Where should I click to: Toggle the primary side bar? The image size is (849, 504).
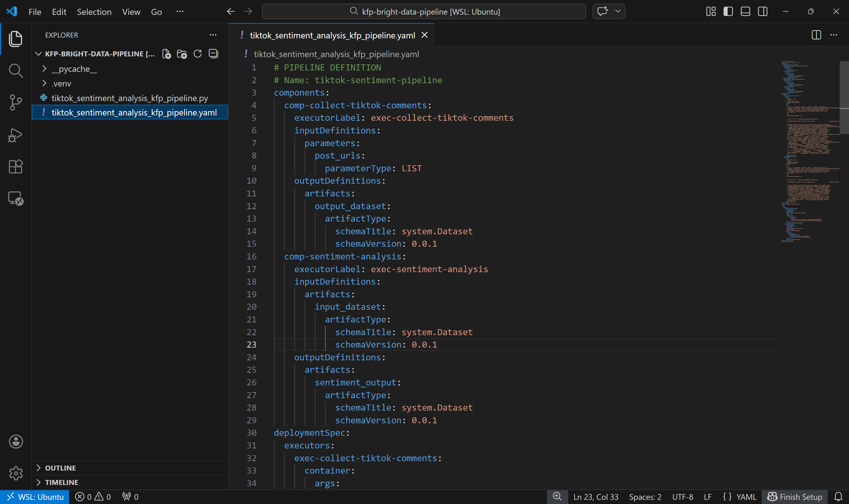coord(728,11)
